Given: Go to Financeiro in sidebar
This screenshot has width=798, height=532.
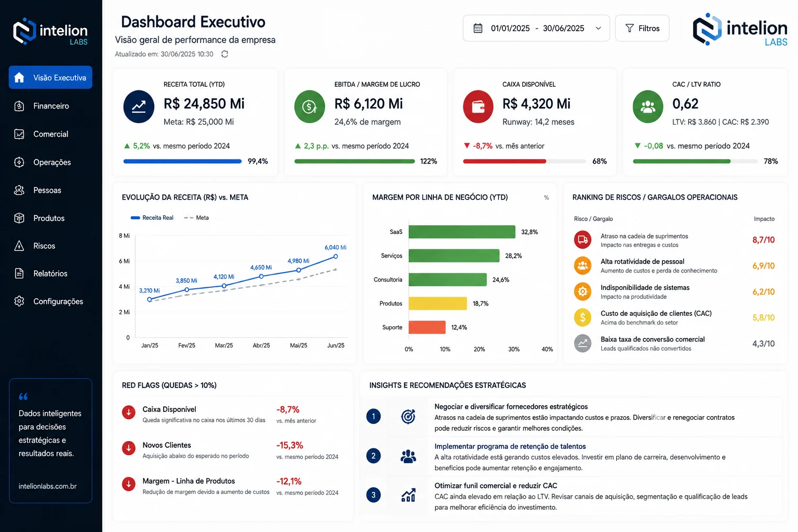Looking at the screenshot, I should [50, 106].
